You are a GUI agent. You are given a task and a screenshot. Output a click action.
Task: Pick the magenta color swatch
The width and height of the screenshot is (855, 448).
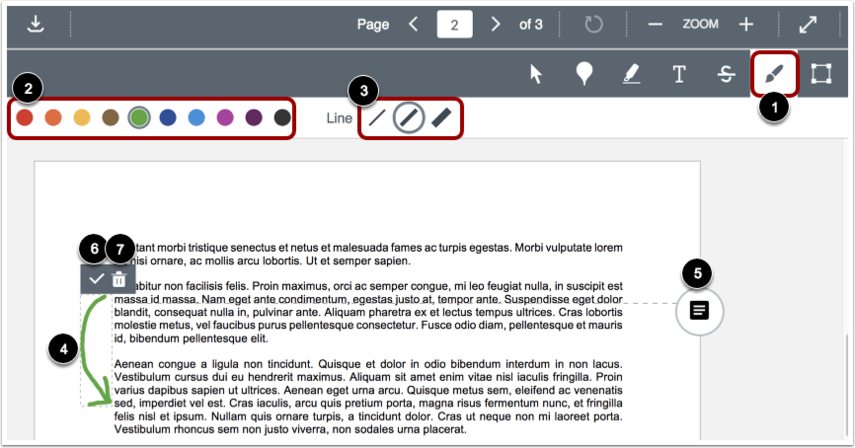point(225,117)
